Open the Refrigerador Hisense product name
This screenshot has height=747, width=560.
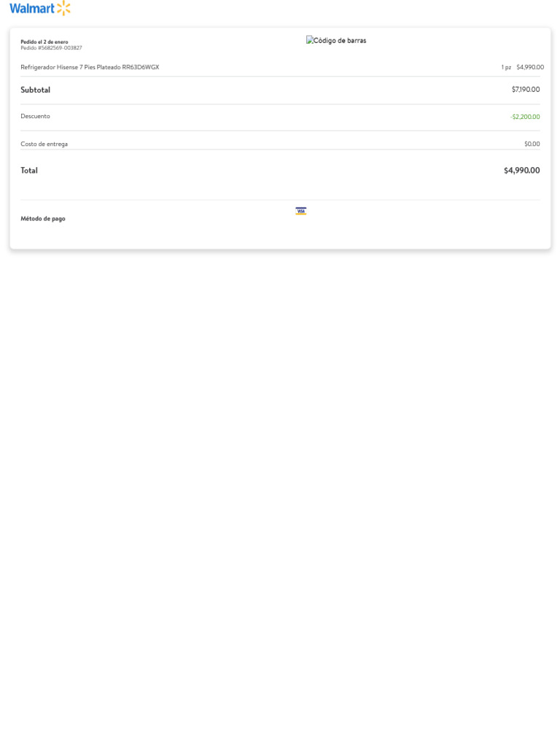90,67
